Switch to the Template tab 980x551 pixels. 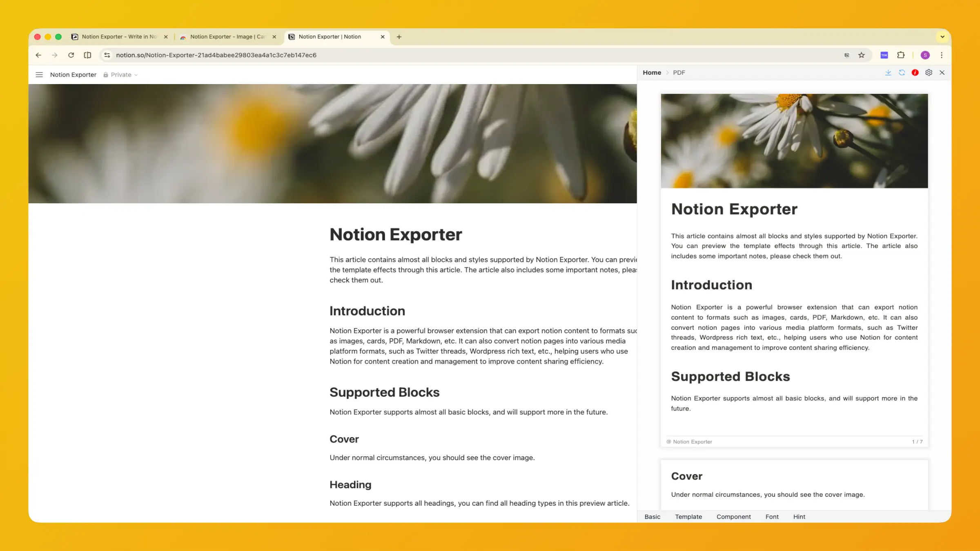pos(688,517)
